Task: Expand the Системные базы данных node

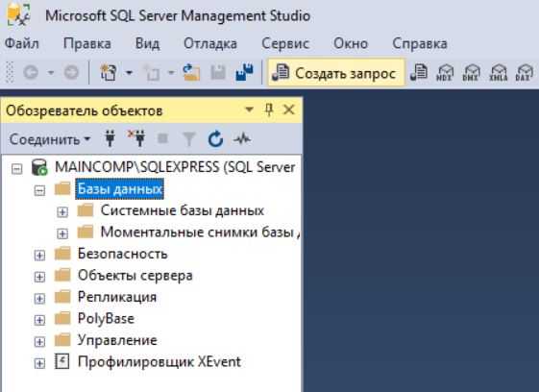Action: coord(62,212)
